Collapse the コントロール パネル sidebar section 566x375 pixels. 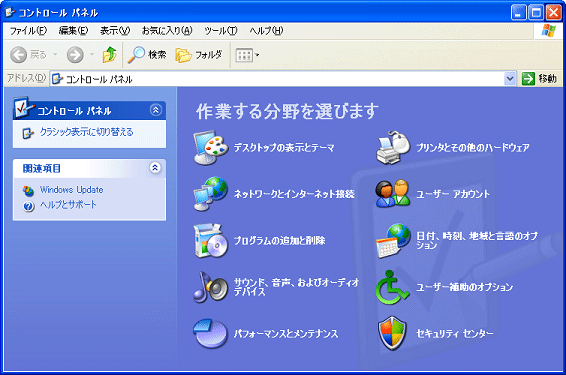[x=156, y=110]
